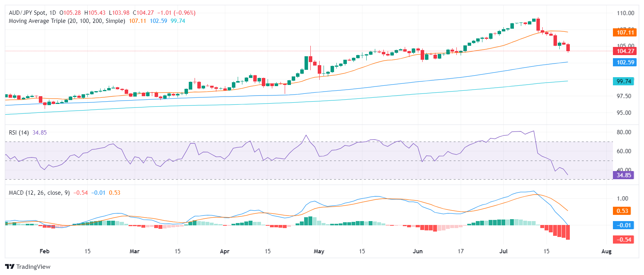Click the TradingView logo icon
This screenshot has width=644, height=275.
(x=10, y=266)
